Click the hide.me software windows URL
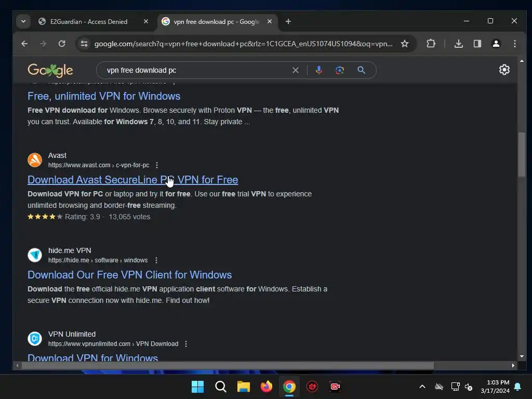The height and width of the screenshot is (399, 532). [x=98, y=260]
